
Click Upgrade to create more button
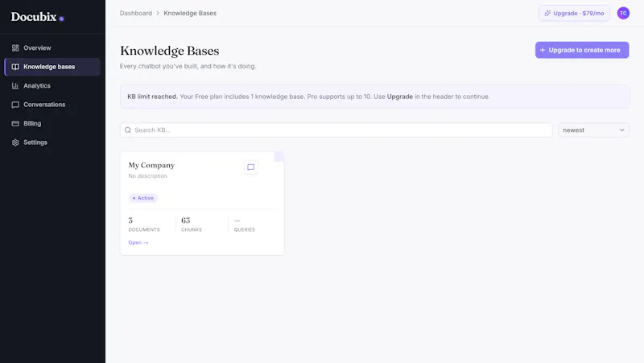[x=581, y=50]
